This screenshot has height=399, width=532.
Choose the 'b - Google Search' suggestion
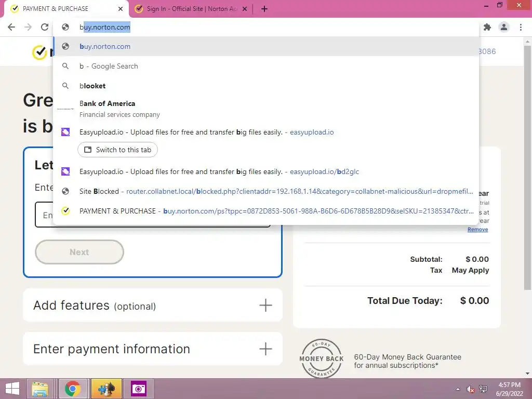[x=267, y=66]
